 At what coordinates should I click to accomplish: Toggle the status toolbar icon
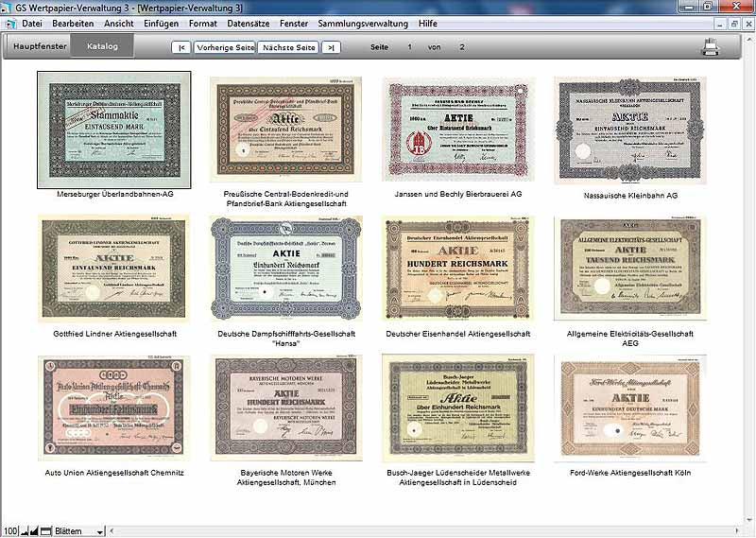tap(46, 531)
